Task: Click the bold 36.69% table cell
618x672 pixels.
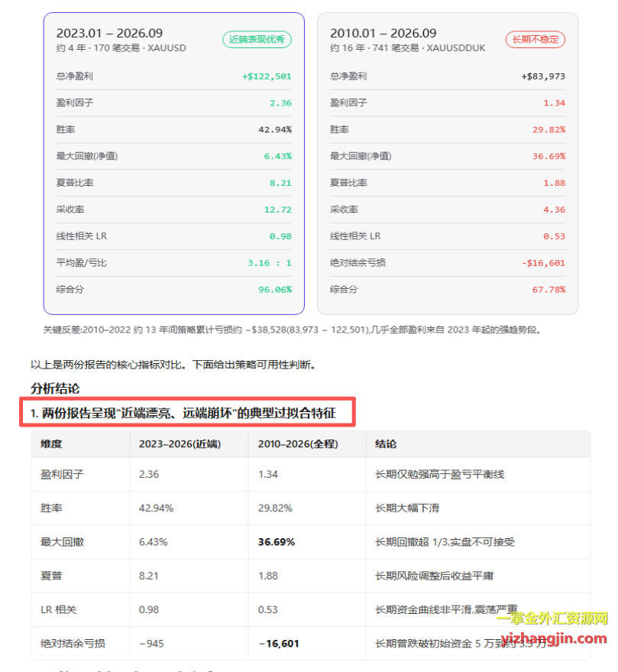Action: coord(277,542)
